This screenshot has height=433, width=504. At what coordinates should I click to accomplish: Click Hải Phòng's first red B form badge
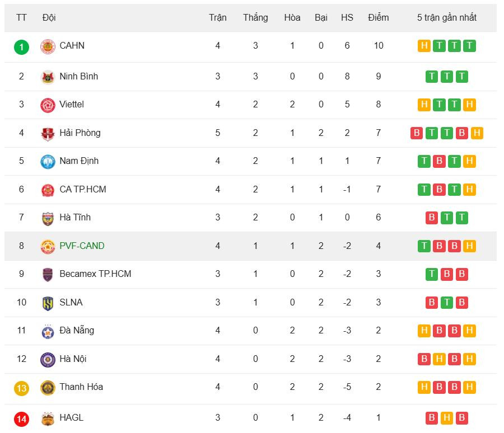(x=417, y=133)
